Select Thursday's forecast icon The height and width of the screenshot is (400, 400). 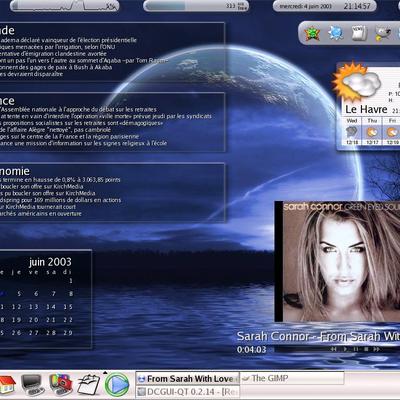372,132
